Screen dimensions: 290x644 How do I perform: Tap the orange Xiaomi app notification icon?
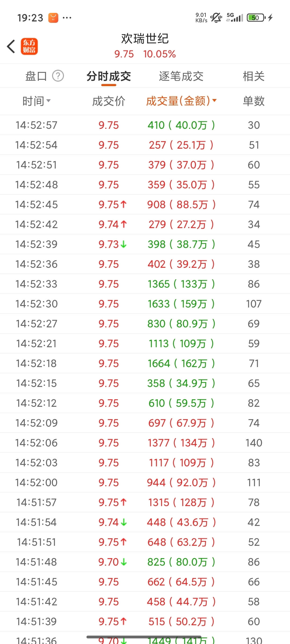[53, 18]
